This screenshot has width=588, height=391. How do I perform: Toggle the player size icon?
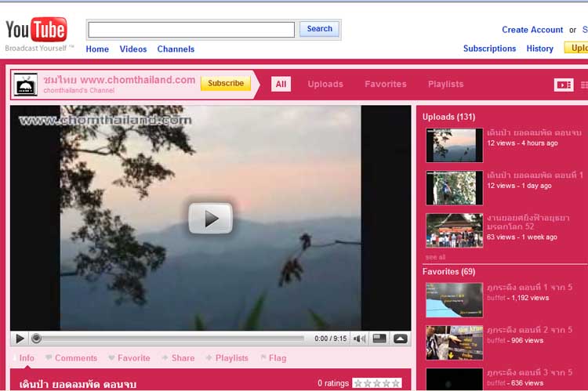[379, 339]
